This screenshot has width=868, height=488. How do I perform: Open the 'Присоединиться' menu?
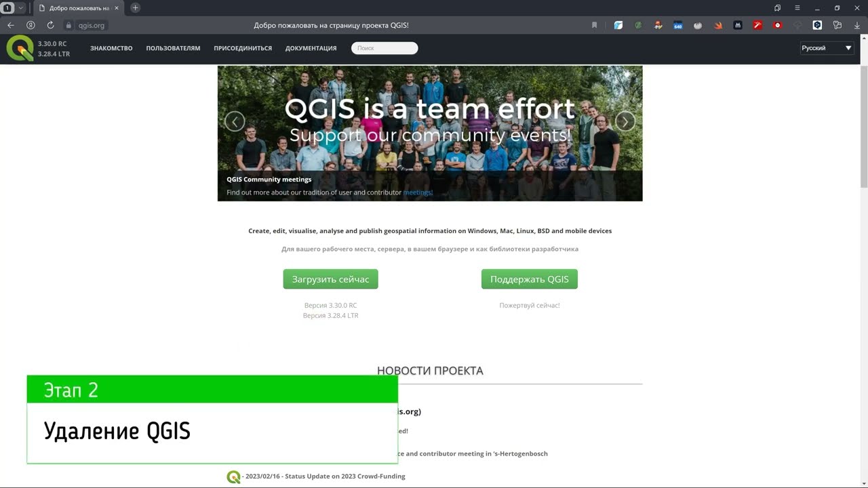(x=243, y=48)
